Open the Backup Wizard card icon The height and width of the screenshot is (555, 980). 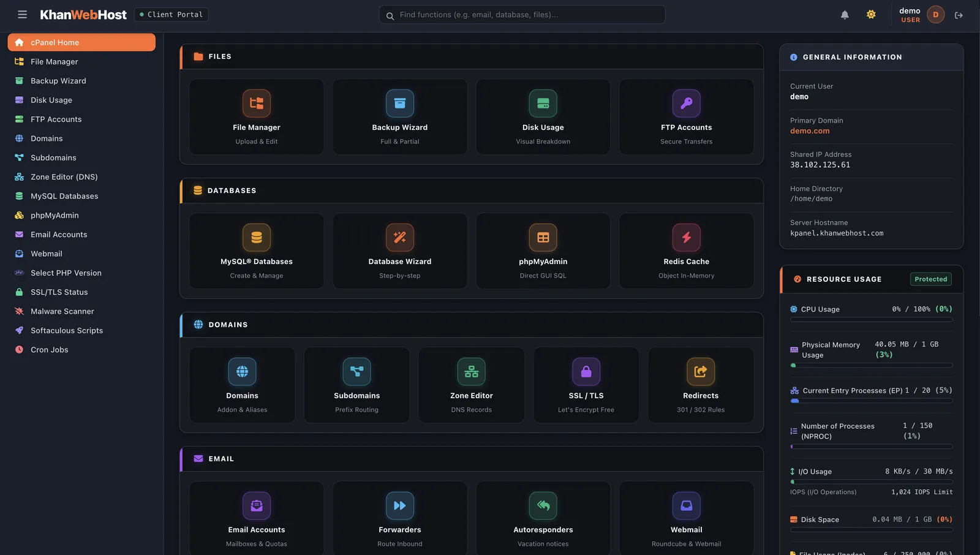(x=400, y=104)
